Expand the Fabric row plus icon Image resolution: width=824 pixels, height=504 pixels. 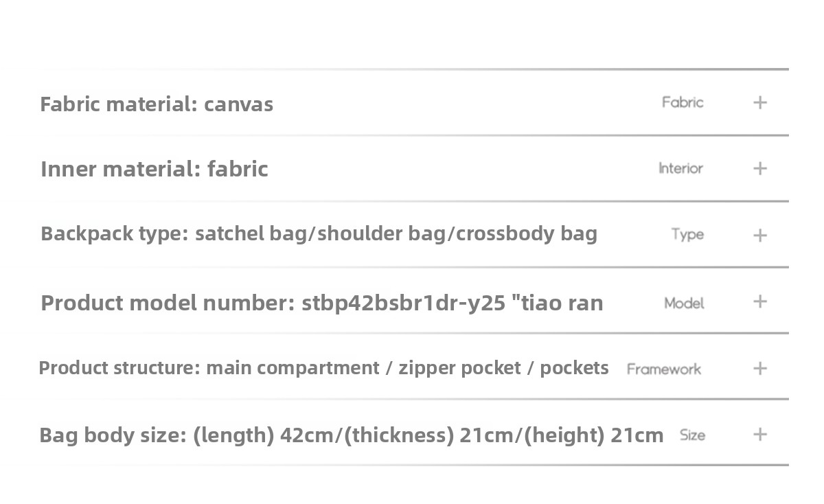click(x=760, y=102)
